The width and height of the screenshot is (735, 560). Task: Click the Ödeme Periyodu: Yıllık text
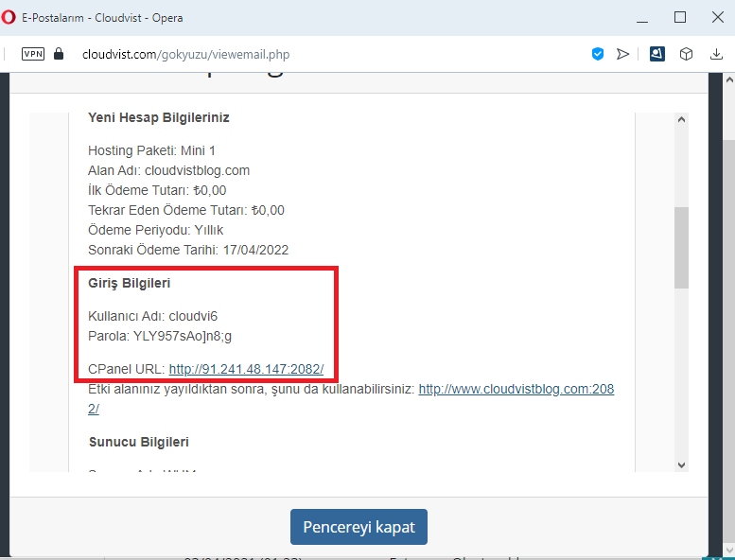click(x=156, y=230)
